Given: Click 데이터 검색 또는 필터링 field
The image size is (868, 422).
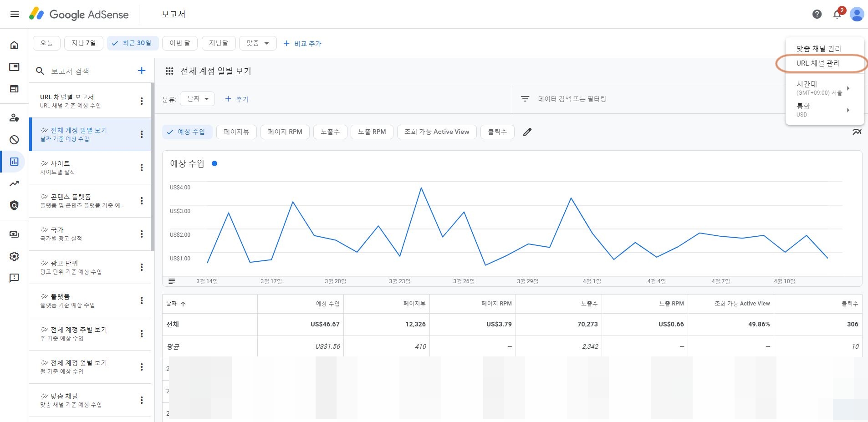Looking at the screenshot, I should (x=572, y=99).
